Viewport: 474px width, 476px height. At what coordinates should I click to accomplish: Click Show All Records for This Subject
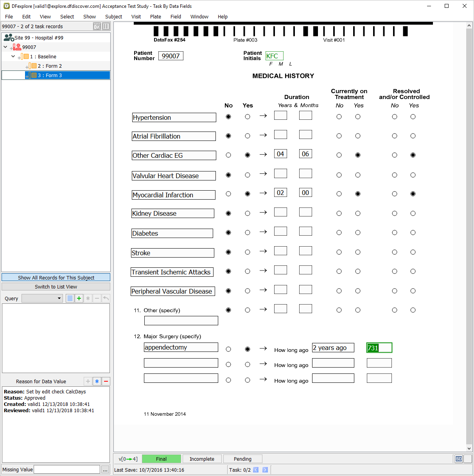coord(56,278)
